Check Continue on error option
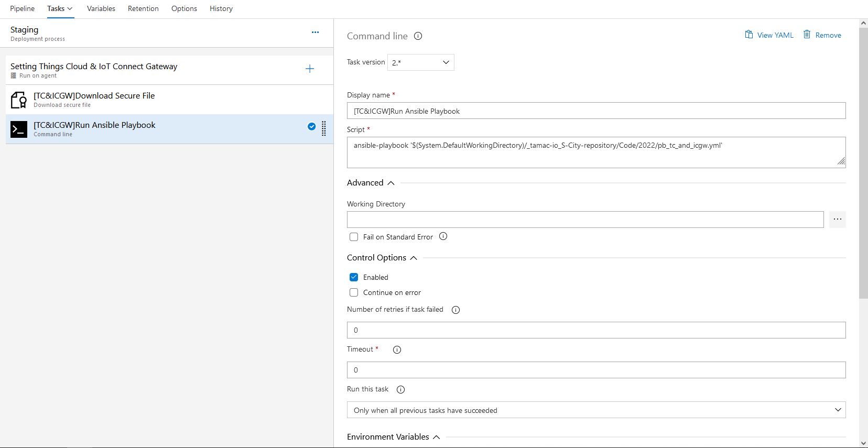 click(x=354, y=292)
